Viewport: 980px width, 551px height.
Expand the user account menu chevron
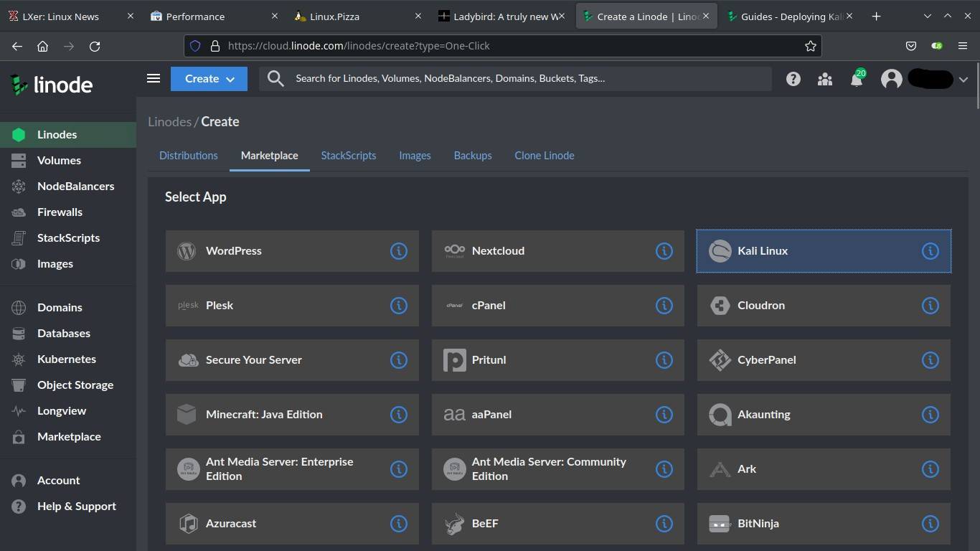point(963,79)
